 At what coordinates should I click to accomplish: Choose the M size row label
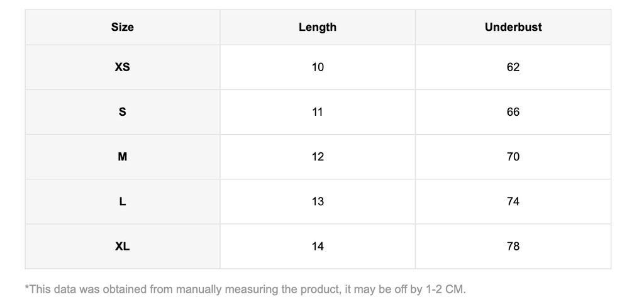pyautogui.click(x=123, y=157)
